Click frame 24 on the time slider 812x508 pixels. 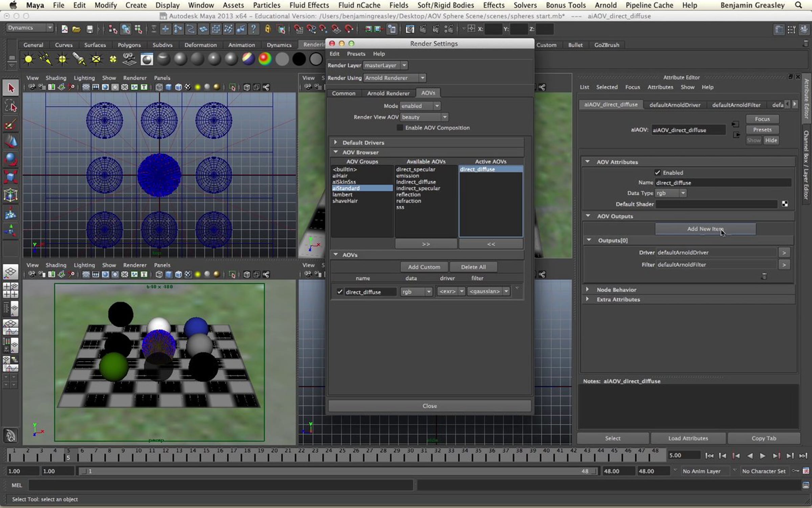pyautogui.click(x=329, y=455)
